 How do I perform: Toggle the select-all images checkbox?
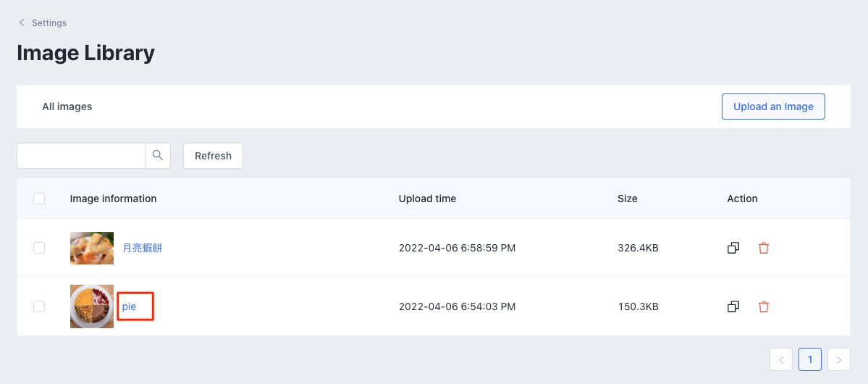click(39, 199)
